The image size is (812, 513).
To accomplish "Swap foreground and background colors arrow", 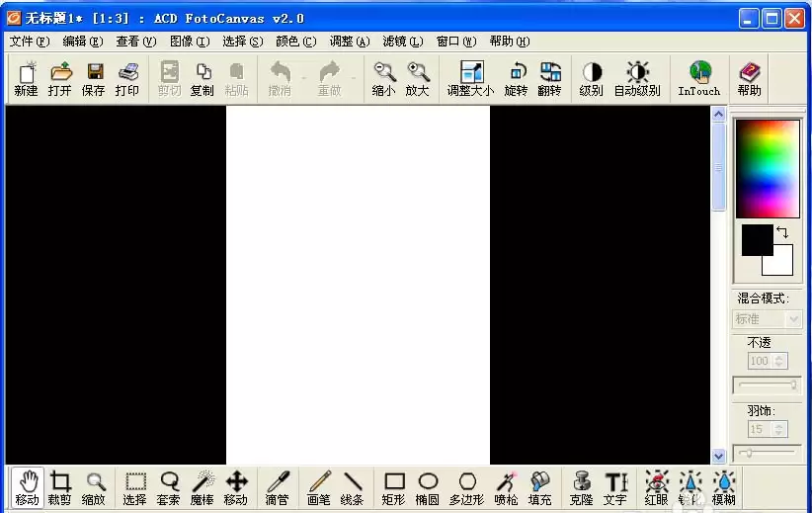I will pos(782,232).
